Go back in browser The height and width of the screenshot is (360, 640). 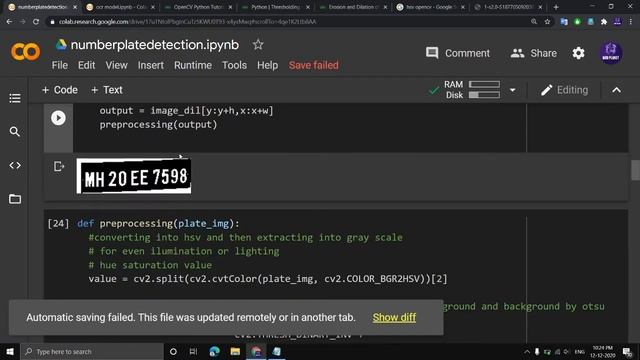pos(9,22)
